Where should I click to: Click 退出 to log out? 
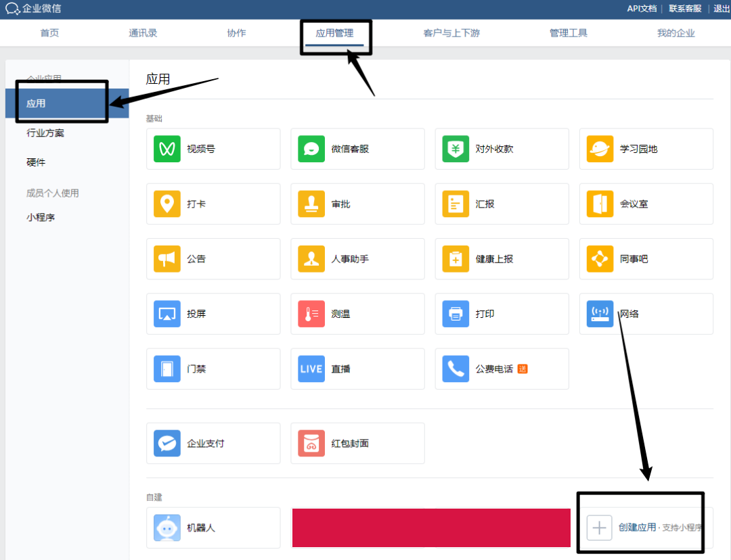point(722,8)
